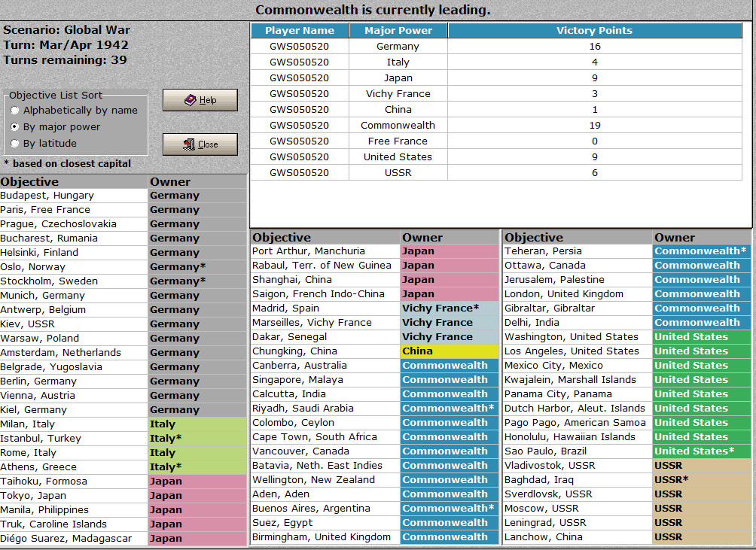The height and width of the screenshot is (550, 756).
Task: Select Oslo, Norway objective
Action: tap(73, 267)
